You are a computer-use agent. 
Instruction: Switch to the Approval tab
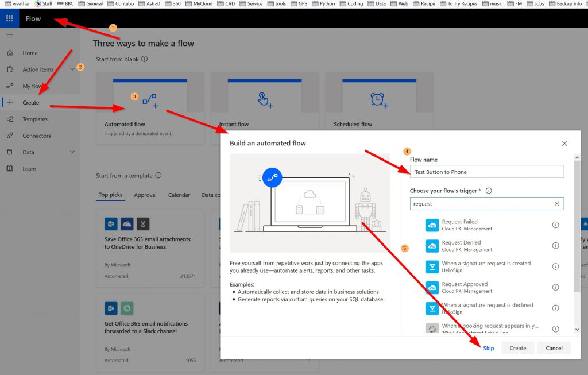(145, 195)
